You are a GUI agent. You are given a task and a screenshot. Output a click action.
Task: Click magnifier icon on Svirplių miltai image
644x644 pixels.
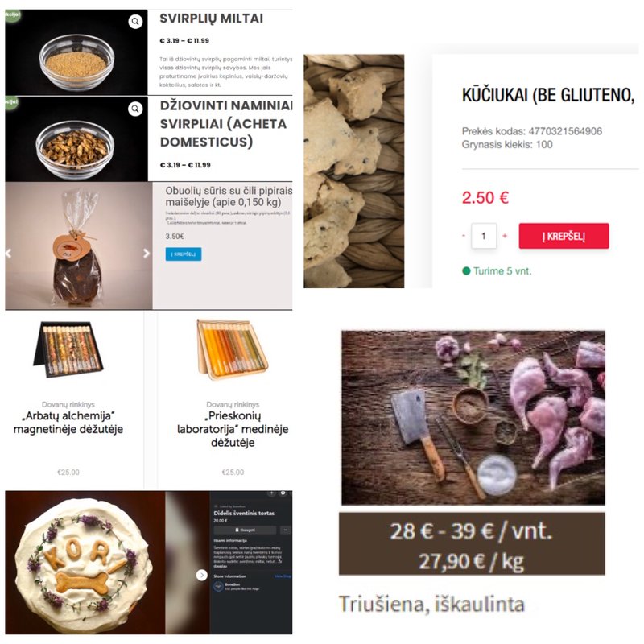pyautogui.click(x=135, y=22)
